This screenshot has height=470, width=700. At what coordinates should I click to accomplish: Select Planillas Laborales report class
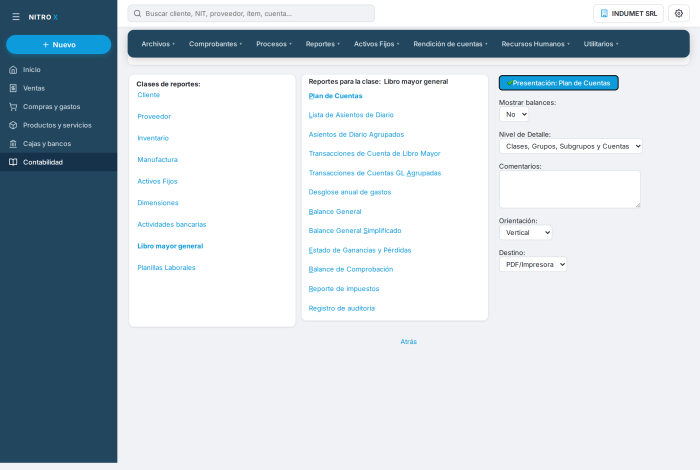point(167,268)
